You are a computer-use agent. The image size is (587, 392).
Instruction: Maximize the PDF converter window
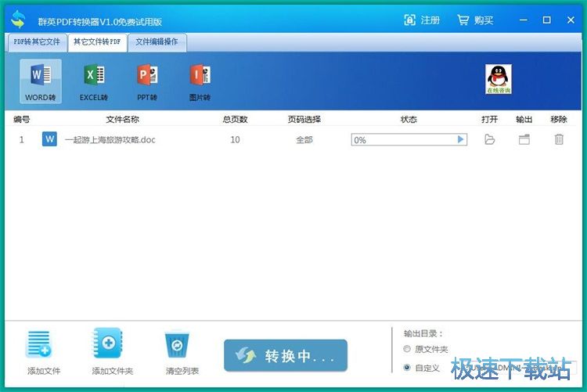[546, 20]
